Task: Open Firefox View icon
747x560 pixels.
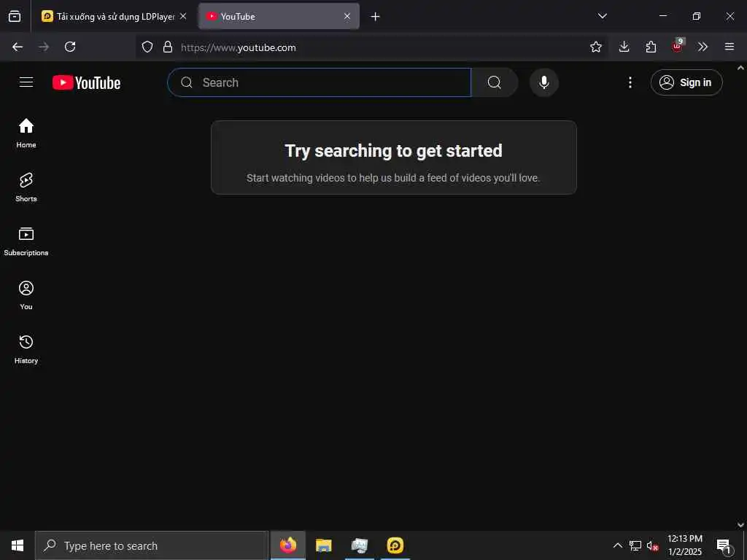Action: coord(15,16)
